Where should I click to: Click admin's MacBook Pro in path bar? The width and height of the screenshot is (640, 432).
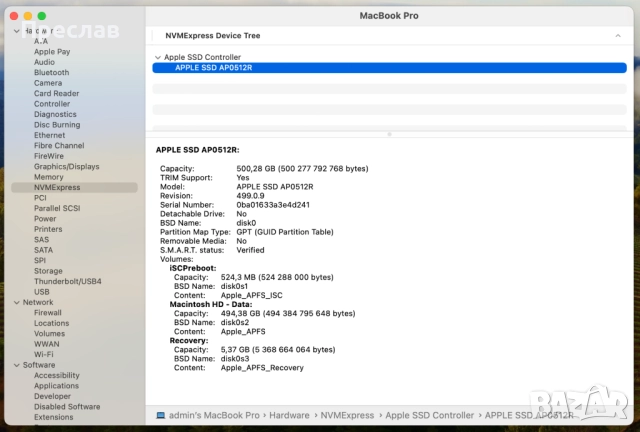tap(214, 415)
